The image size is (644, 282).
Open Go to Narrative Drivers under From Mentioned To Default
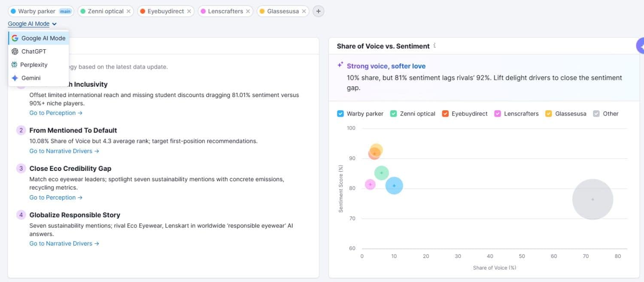click(64, 151)
